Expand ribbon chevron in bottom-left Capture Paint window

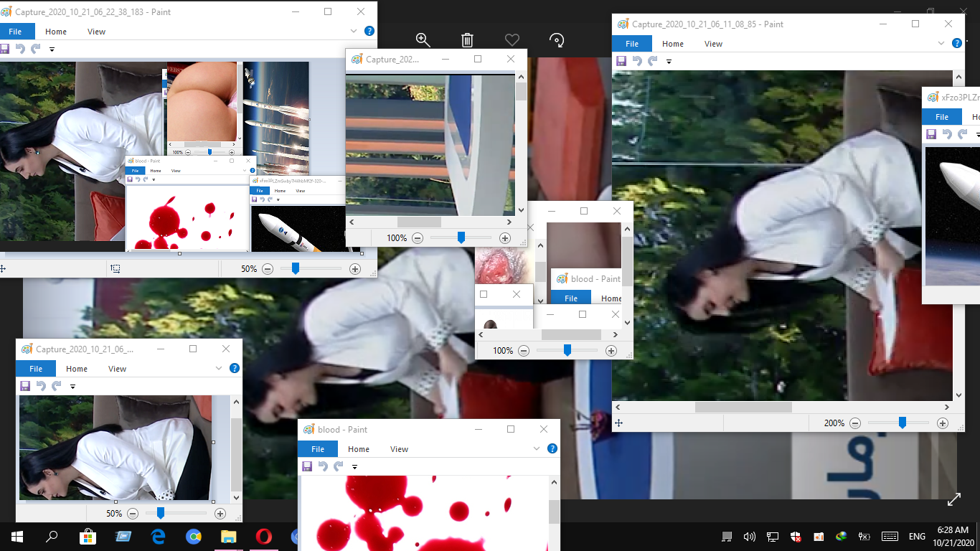pos(219,368)
